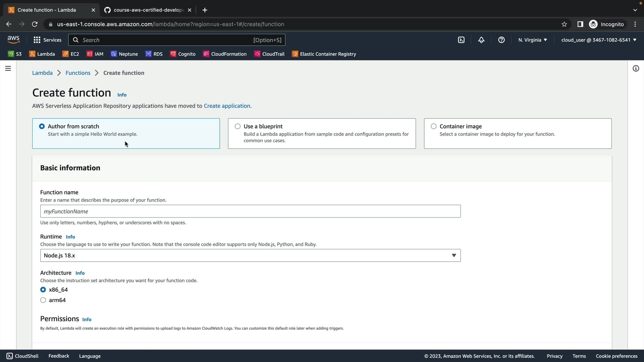Select the Use a blueprint option

click(x=238, y=126)
